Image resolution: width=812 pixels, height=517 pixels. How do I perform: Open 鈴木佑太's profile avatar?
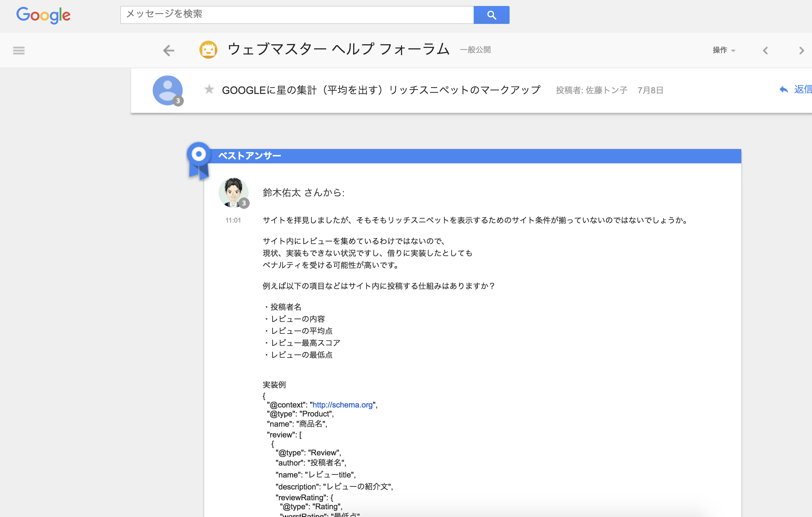[x=233, y=192]
